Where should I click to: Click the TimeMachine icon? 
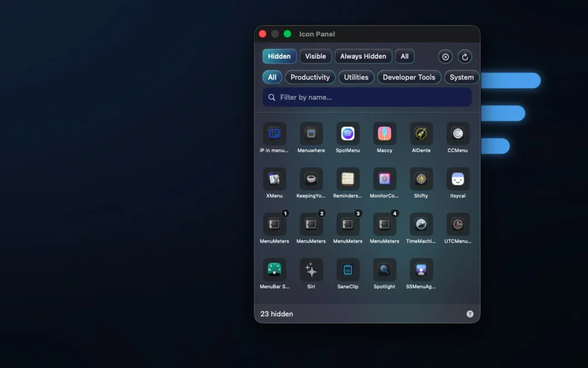421,225
